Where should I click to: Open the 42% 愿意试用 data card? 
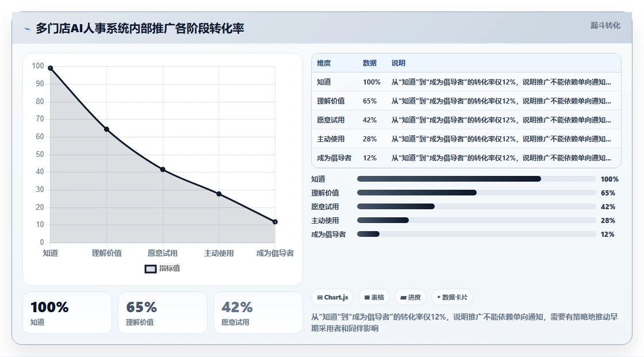tap(258, 313)
